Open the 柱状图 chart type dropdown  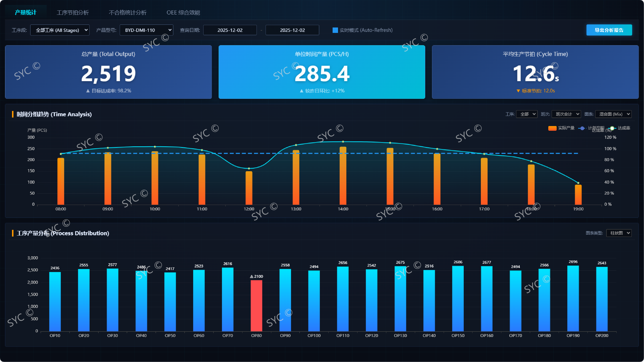pyautogui.click(x=619, y=233)
